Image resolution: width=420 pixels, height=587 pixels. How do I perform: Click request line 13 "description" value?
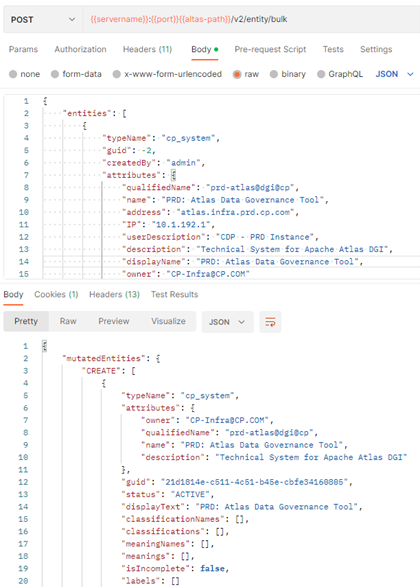click(292, 249)
